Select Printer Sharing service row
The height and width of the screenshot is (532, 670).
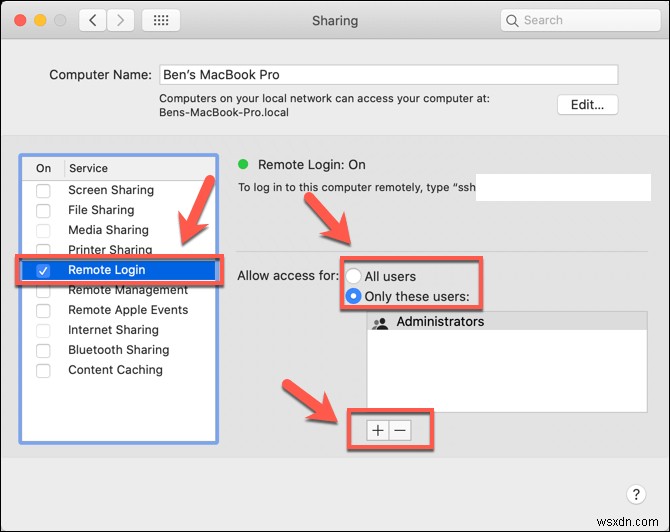click(119, 249)
